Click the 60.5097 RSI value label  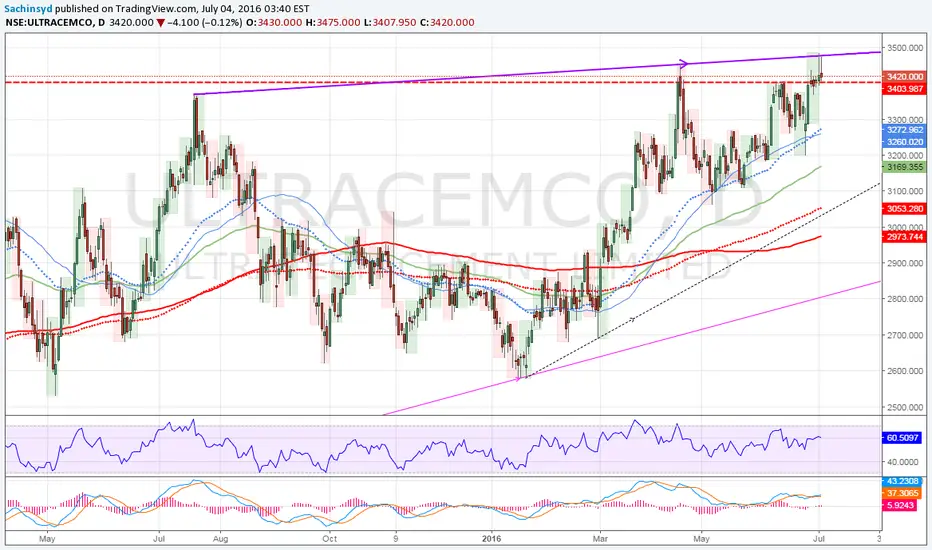point(902,438)
